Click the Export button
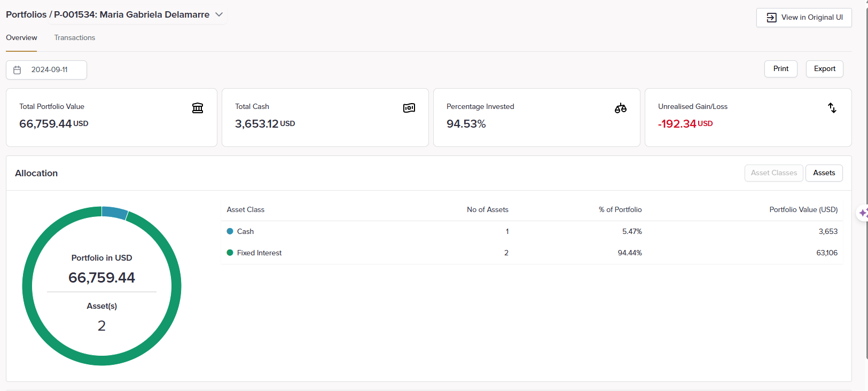 824,69
